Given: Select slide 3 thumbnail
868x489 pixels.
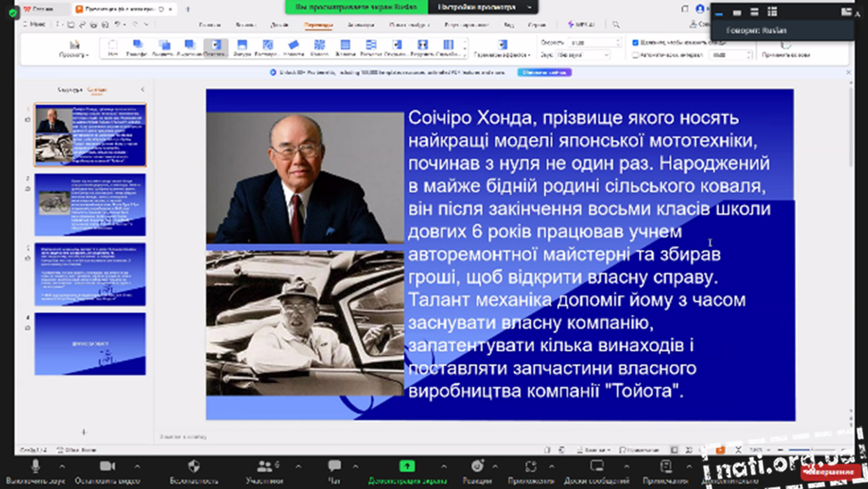Looking at the screenshot, I should pos(90,274).
